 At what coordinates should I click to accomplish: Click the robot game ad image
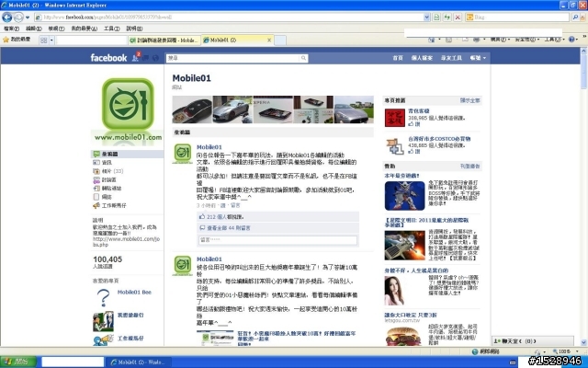click(x=404, y=196)
